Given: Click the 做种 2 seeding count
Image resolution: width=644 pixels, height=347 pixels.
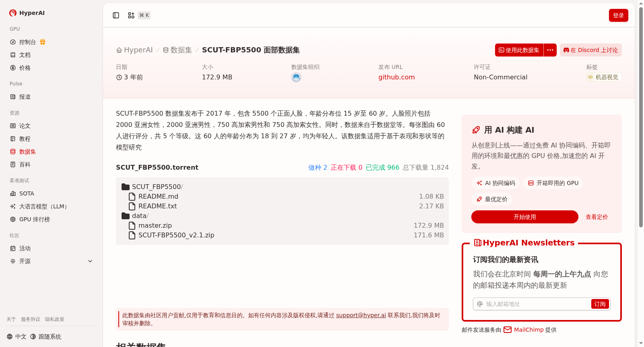Looking at the screenshot, I should click(x=318, y=167).
